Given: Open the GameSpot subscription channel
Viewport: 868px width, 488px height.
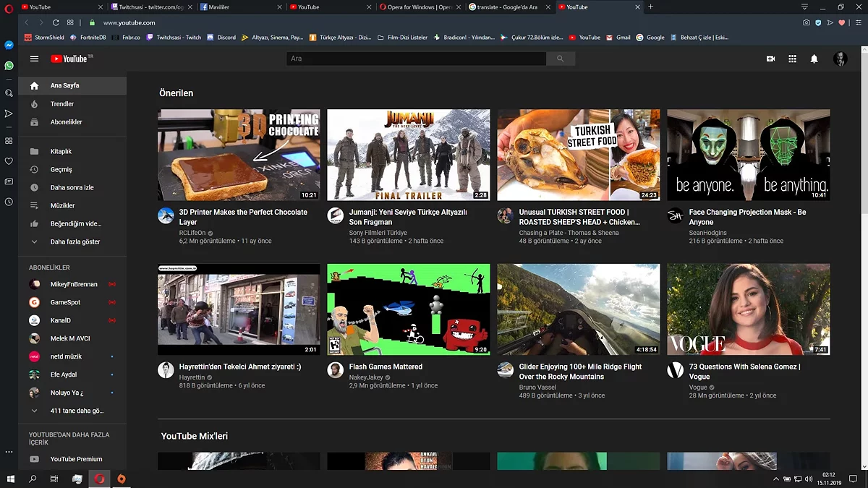Looking at the screenshot, I should (x=65, y=302).
